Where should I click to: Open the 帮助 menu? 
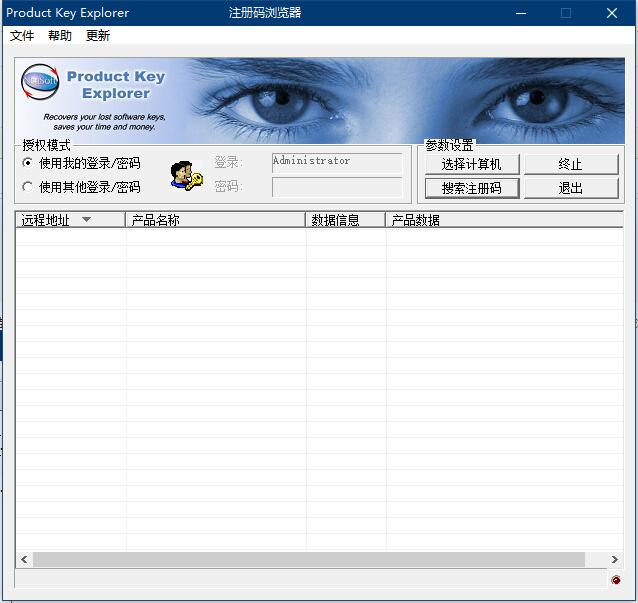tap(59, 36)
